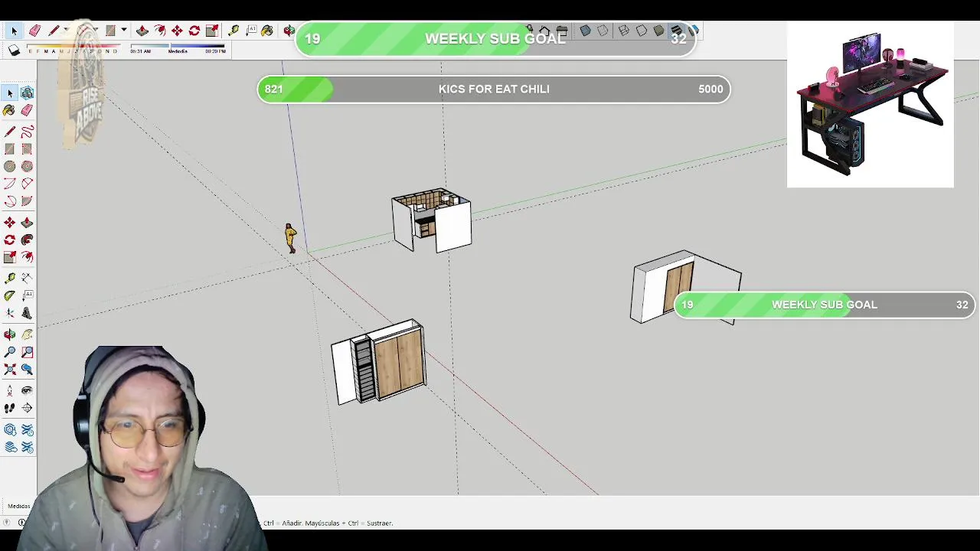Choose the Protractor tool
Viewport: 980px width, 551px height.
tap(9, 295)
